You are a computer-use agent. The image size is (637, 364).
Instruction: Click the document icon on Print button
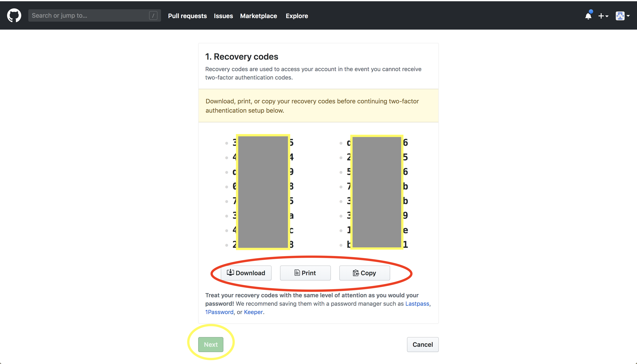297,273
